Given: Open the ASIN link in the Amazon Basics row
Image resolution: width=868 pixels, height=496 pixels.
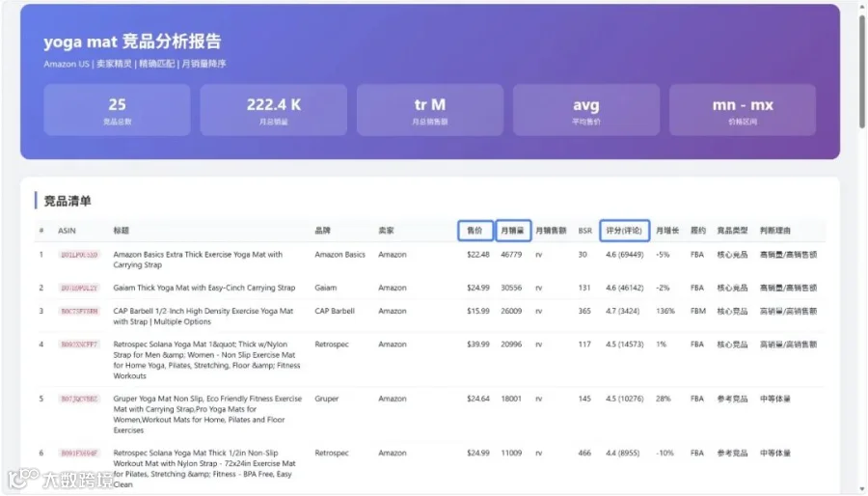Looking at the screenshot, I should tap(79, 255).
